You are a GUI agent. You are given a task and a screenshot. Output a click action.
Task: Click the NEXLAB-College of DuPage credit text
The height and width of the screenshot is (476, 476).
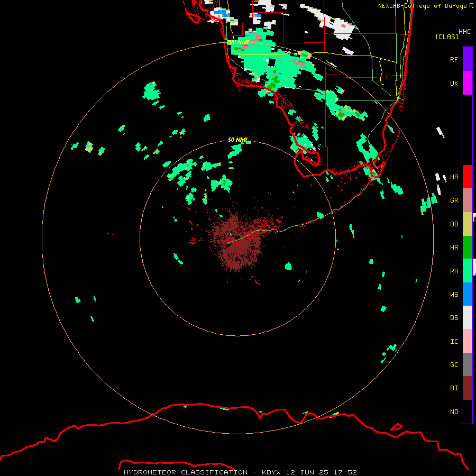423,6
